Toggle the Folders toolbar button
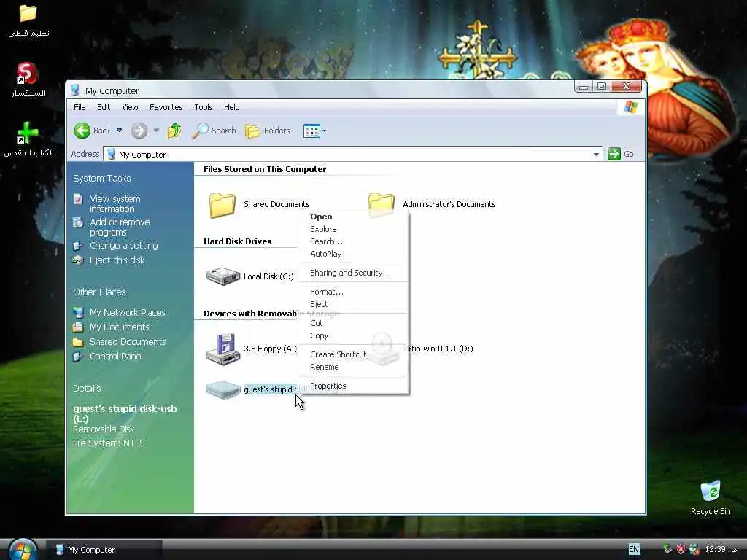Screen dimensions: 747x560 267,131
